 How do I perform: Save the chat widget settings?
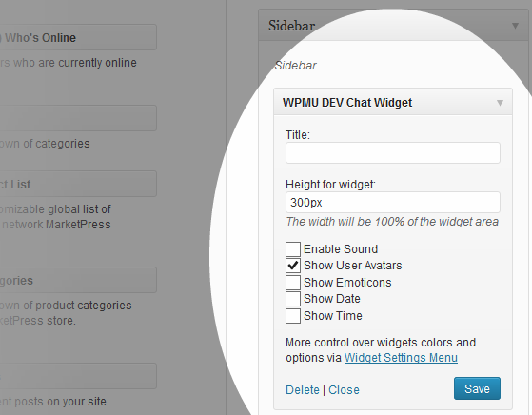pos(477,388)
